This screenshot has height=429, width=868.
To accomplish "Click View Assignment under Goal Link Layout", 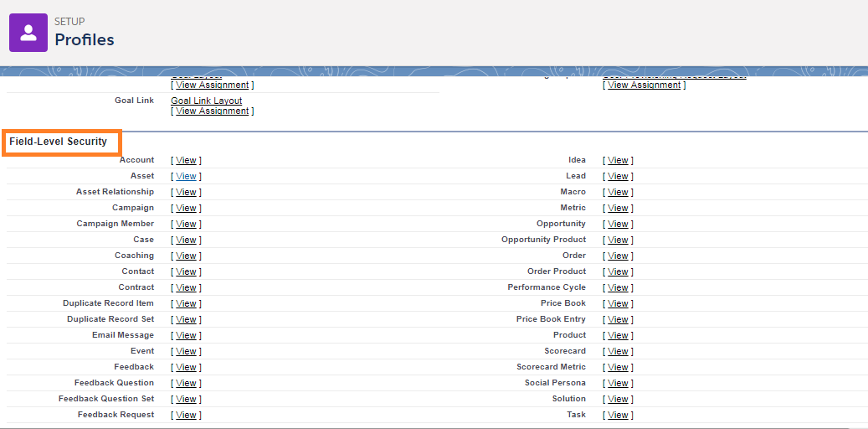I will (212, 111).
